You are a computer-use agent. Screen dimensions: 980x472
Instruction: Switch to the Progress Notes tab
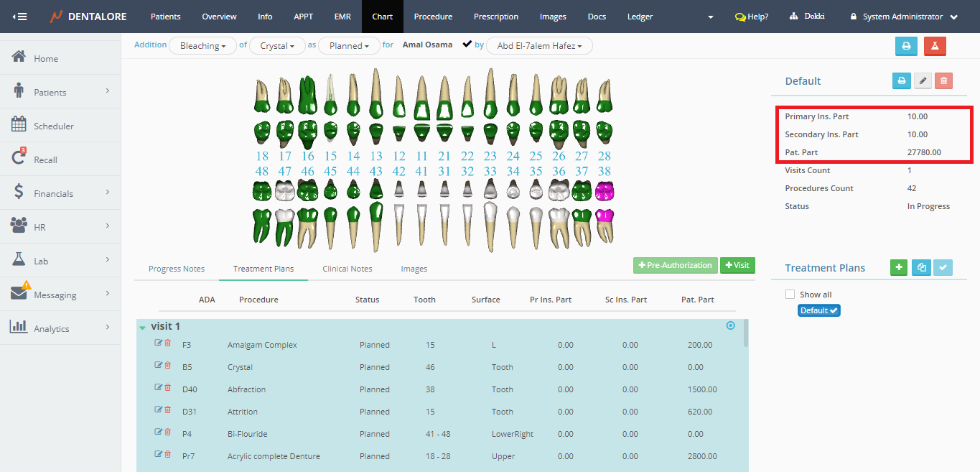coord(177,269)
